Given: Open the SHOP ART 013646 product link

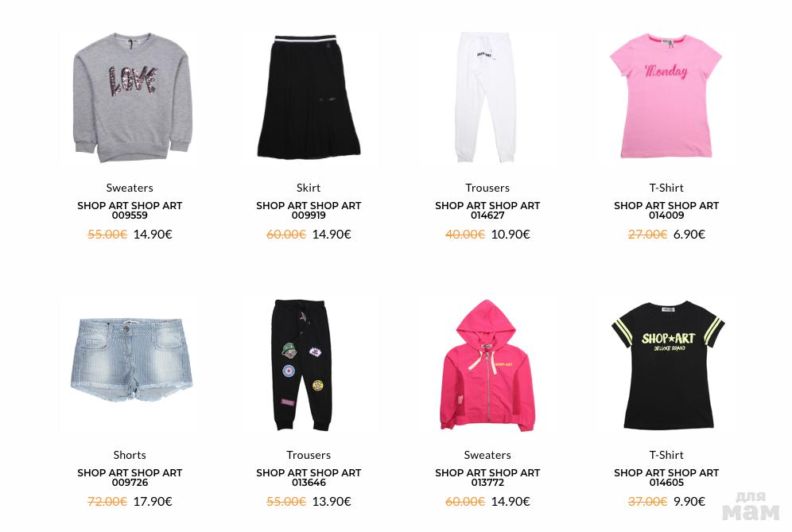Looking at the screenshot, I should [309, 477].
